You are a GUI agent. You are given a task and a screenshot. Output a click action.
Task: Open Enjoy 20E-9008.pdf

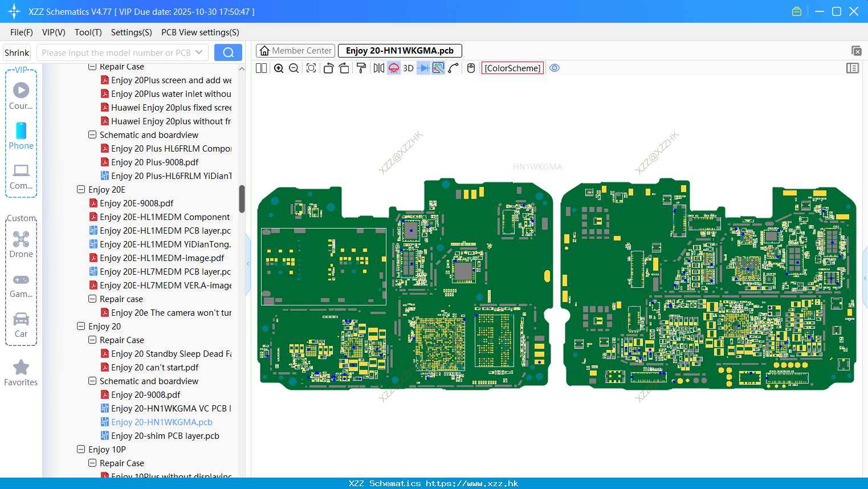[136, 203]
